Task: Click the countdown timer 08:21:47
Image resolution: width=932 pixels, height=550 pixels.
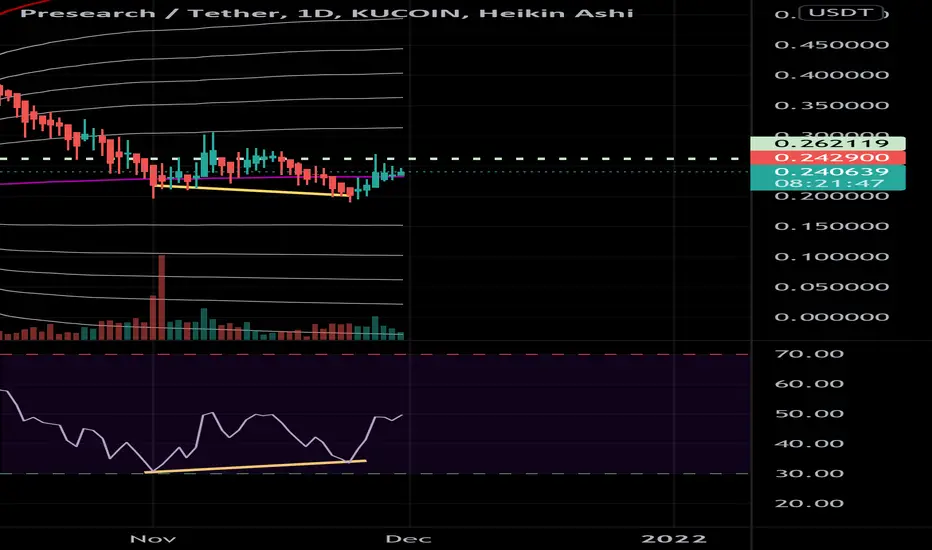Action: tap(828, 183)
